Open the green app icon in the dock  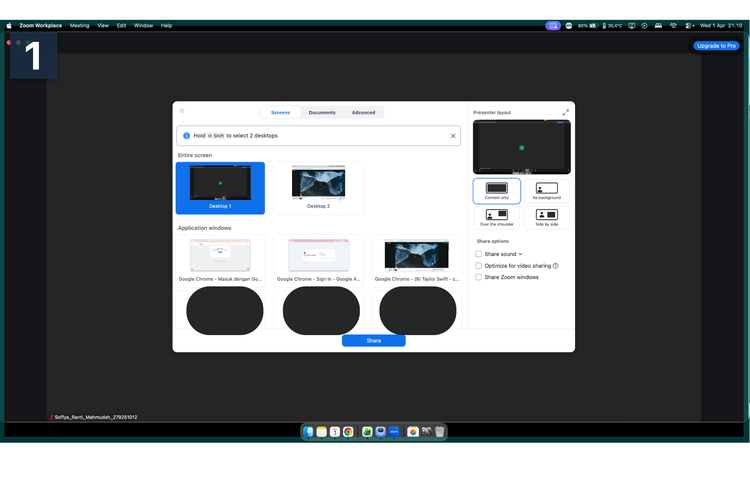(367, 432)
